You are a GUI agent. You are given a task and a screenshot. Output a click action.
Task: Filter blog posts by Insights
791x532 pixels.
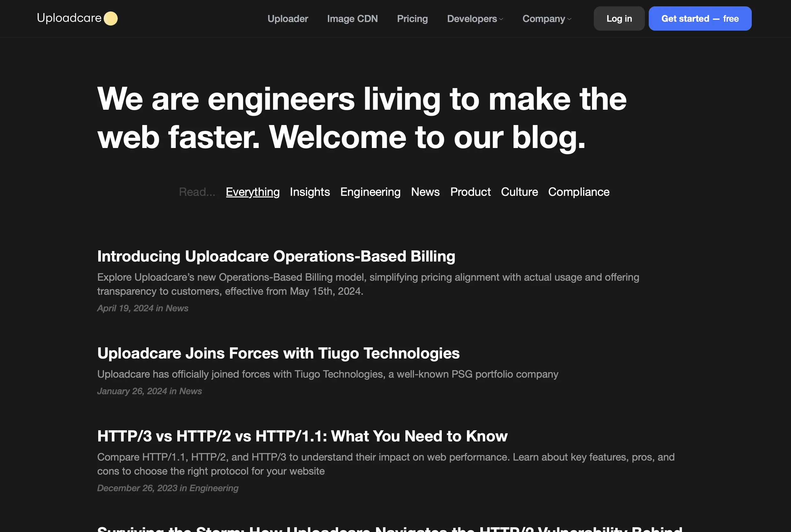[310, 192]
